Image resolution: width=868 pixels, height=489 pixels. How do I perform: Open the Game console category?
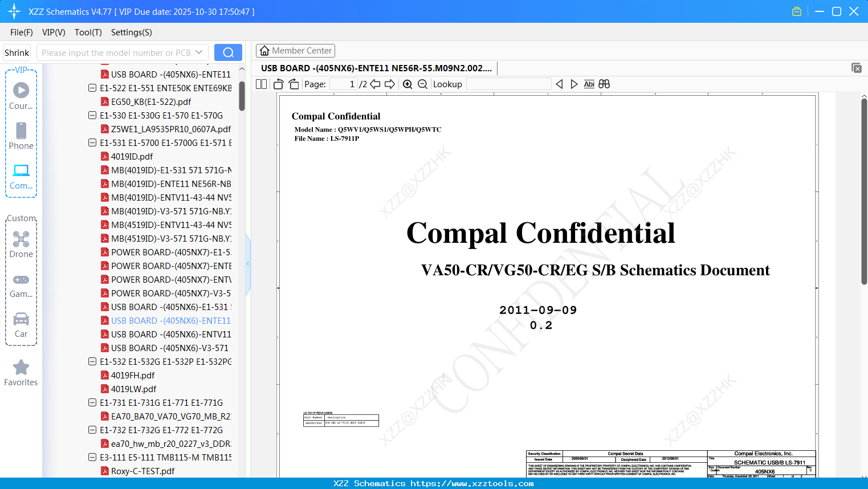tap(21, 285)
